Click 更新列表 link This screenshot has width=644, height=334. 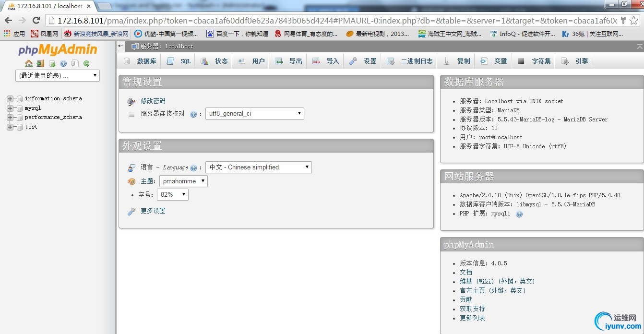[x=472, y=318]
